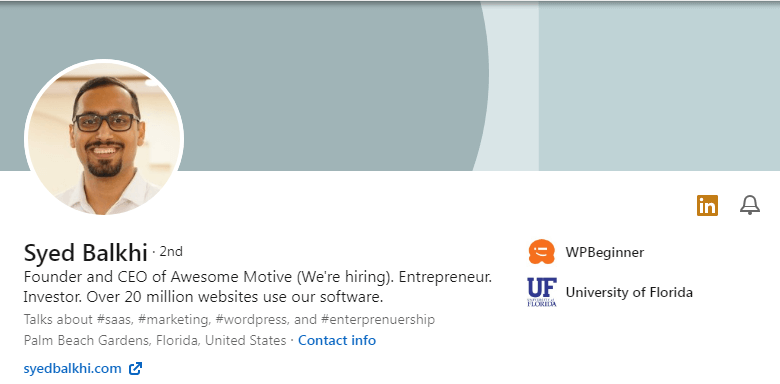Click the name Syed Balkhi heading
Viewport: 780px width, 384px height.
pyautogui.click(x=86, y=253)
